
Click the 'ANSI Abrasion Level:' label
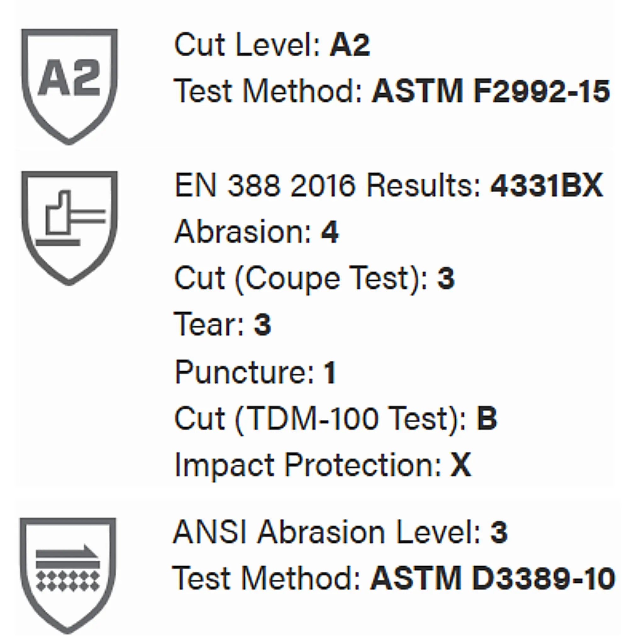pyautogui.click(x=327, y=532)
